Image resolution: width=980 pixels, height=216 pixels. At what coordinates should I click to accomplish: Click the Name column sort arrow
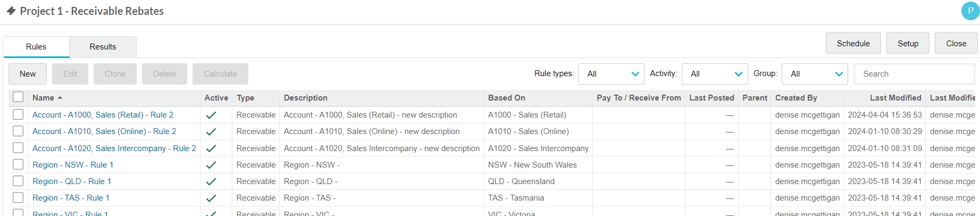(x=60, y=98)
